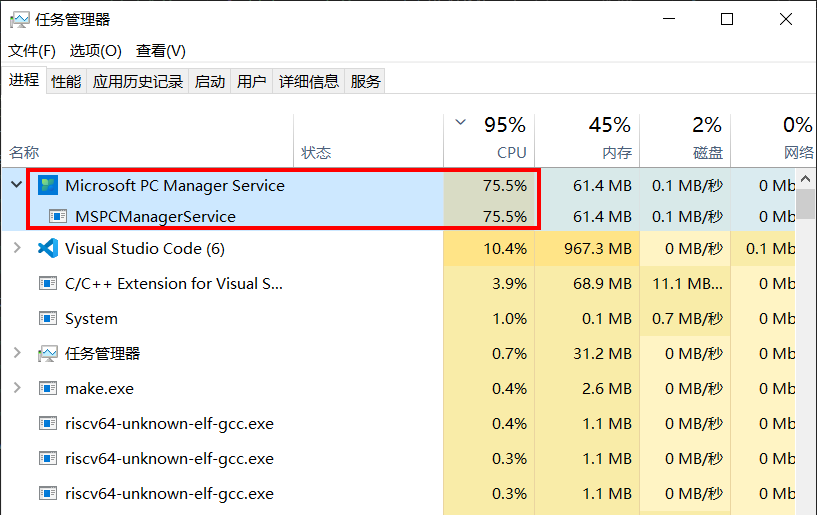
Task: Click the 10.4% CPU value
Action: point(505,249)
